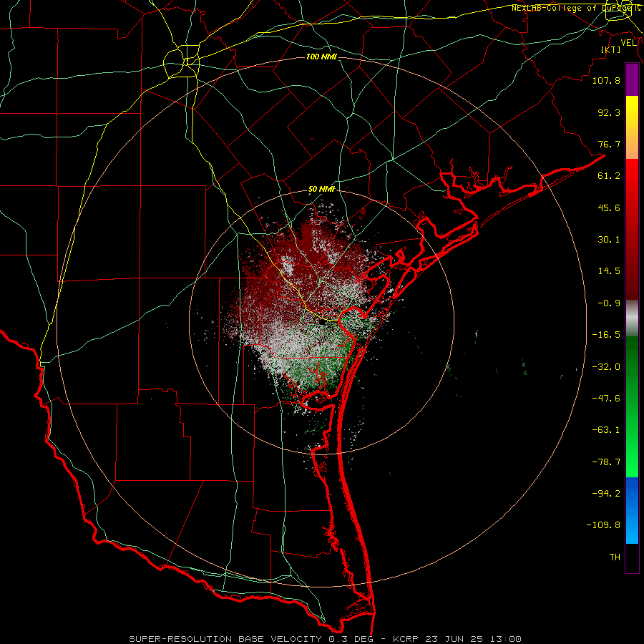Select the -32.0 legend value
The height and width of the screenshot is (644, 644).
pyautogui.click(x=606, y=367)
